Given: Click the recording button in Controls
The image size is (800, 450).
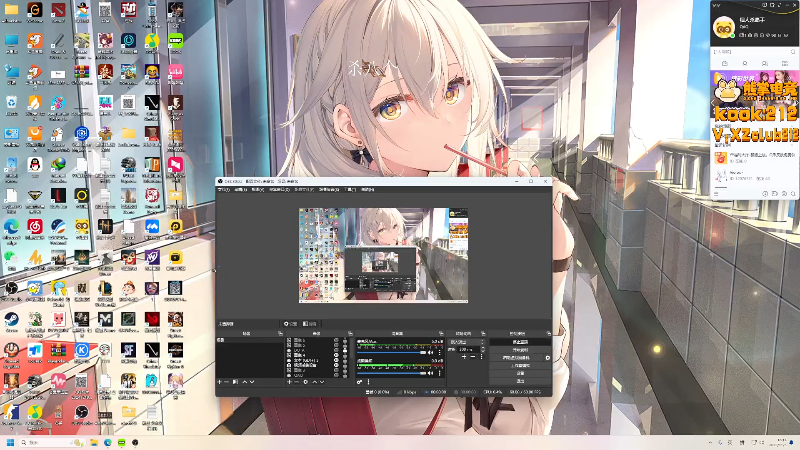Looking at the screenshot, I should [520, 350].
